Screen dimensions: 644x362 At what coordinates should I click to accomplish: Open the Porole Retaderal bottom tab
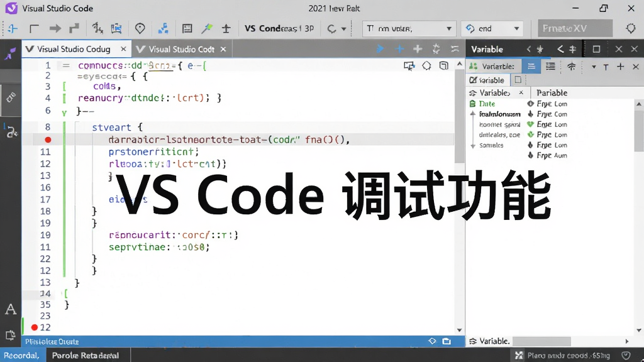pyautogui.click(x=86, y=356)
